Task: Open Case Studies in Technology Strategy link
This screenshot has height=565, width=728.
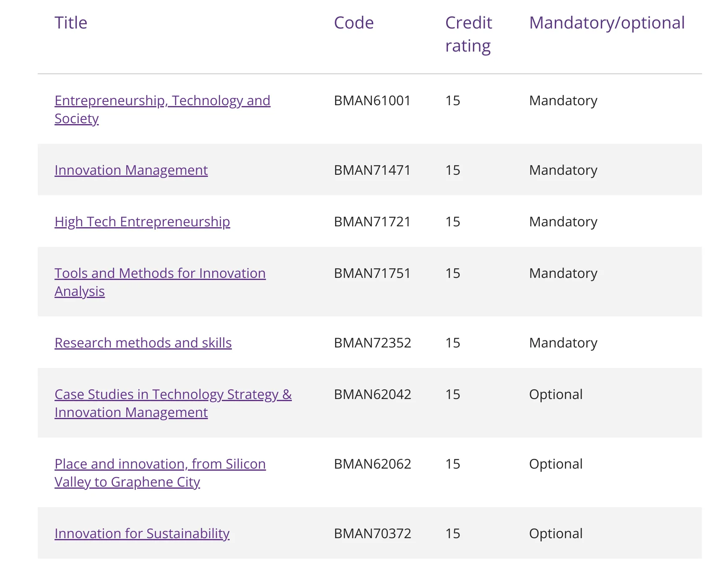Action: [x=173, y=394]
